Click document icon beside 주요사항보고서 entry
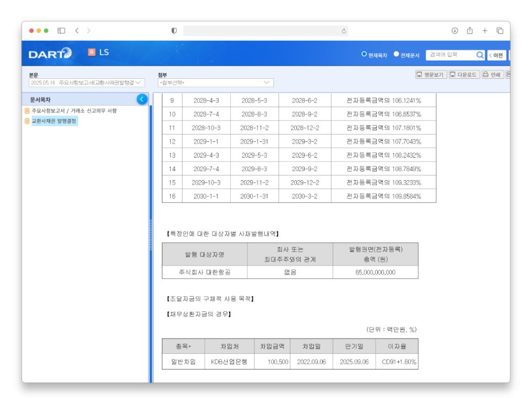Screen dimensions: 532x398 tap(27, 111)
